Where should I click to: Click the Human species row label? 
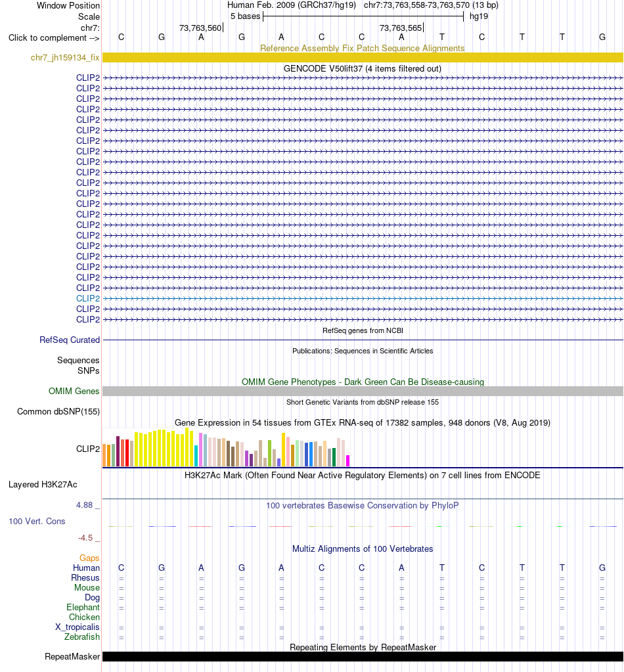[86, 568]
